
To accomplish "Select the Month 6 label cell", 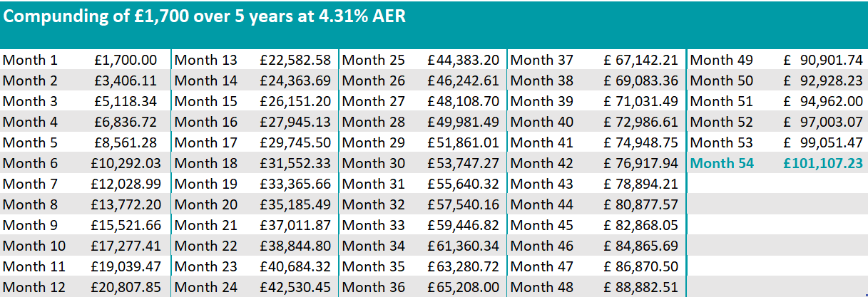I will (30, 164).
